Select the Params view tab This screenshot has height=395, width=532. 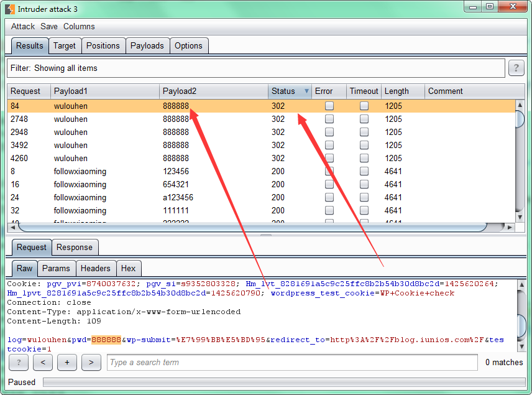56,268
